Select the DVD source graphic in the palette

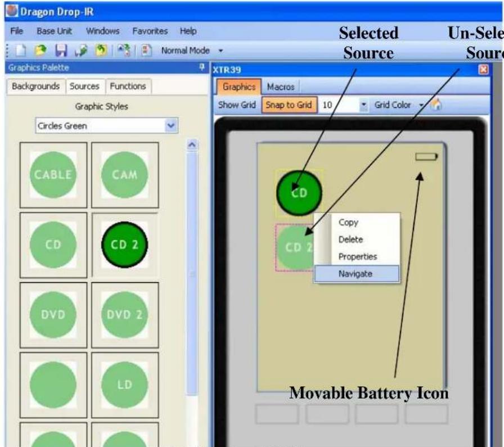pyautogui.click(x=53, y=315)
